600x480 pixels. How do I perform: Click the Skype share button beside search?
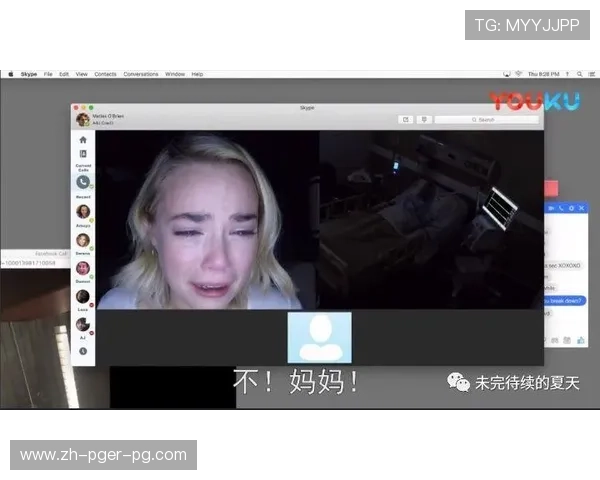[x=406, y=120]
